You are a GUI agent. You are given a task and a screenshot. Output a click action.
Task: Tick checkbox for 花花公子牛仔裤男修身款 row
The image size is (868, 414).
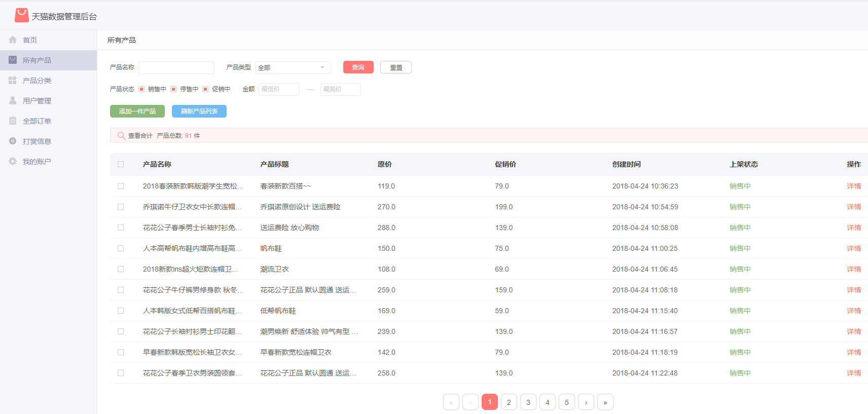[x=121, y=290]
